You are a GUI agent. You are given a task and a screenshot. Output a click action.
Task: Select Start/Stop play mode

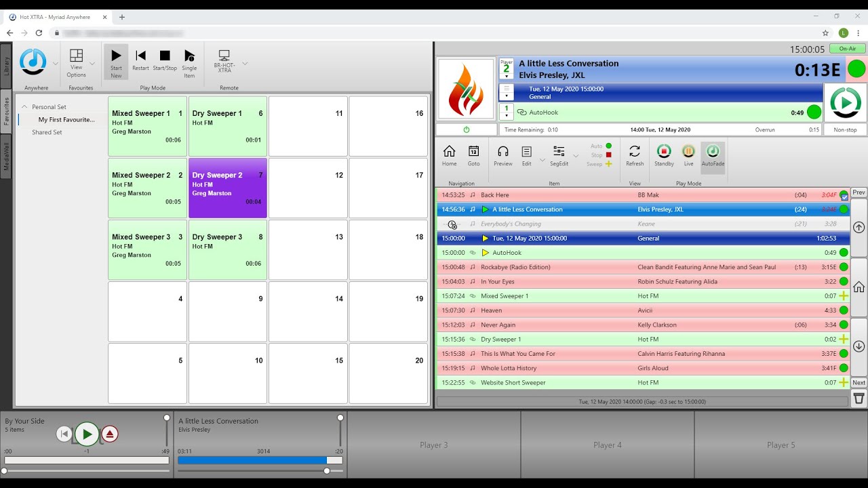point(165,60)
